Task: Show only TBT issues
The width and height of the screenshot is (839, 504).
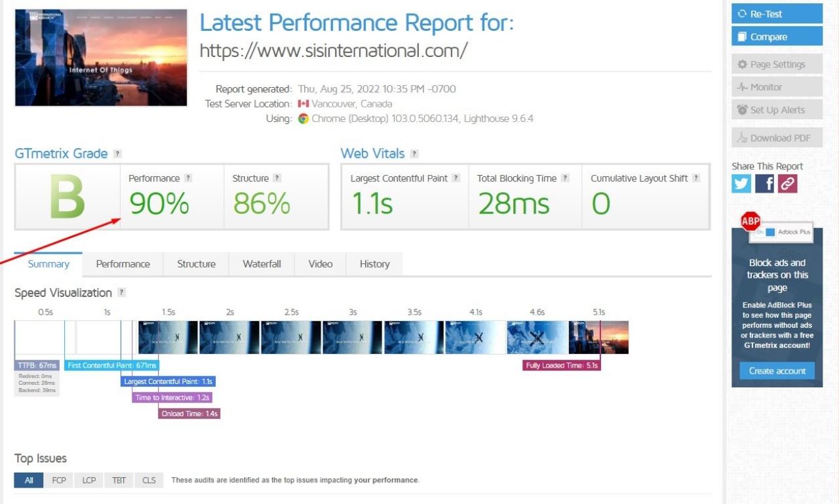Action: (x=119, y=480)
